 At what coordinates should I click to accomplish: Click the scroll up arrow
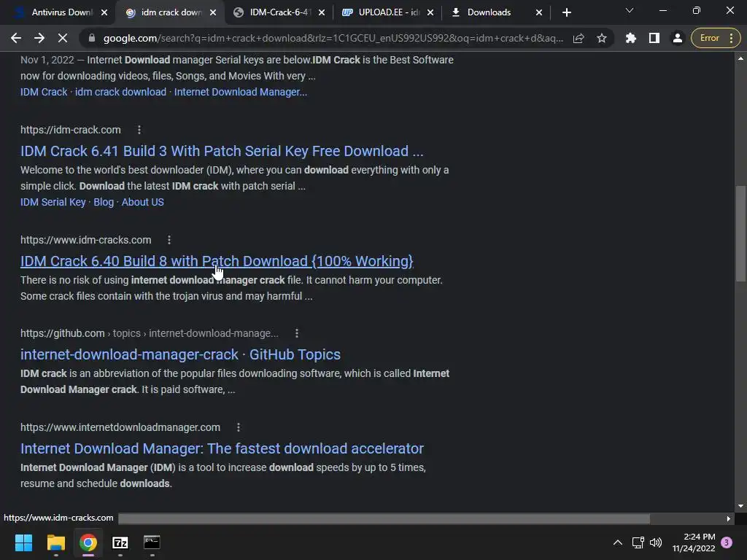740,58
